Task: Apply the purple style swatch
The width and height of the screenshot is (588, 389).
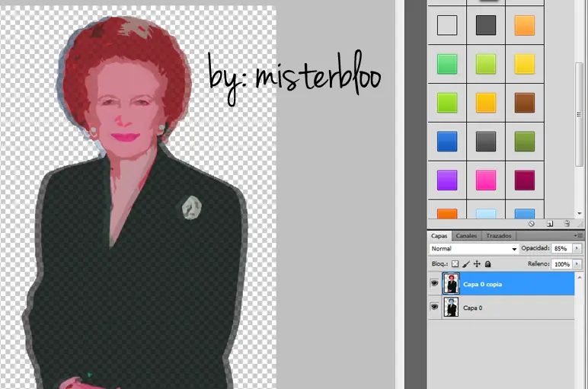Action: (x=447, y=180)
